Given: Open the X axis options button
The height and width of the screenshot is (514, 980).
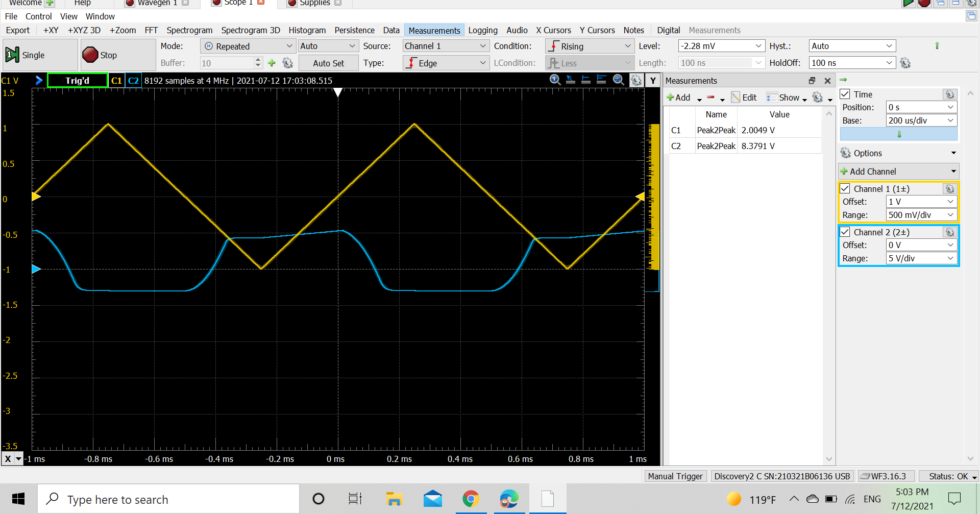Looking at the screenshot, I should point(13,458).
